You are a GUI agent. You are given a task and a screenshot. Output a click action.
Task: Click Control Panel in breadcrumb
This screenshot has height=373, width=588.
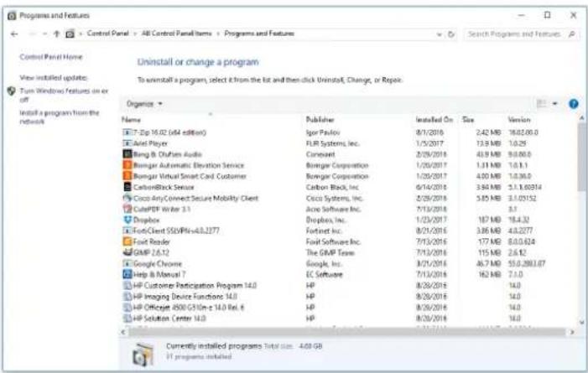coord(107,34)
